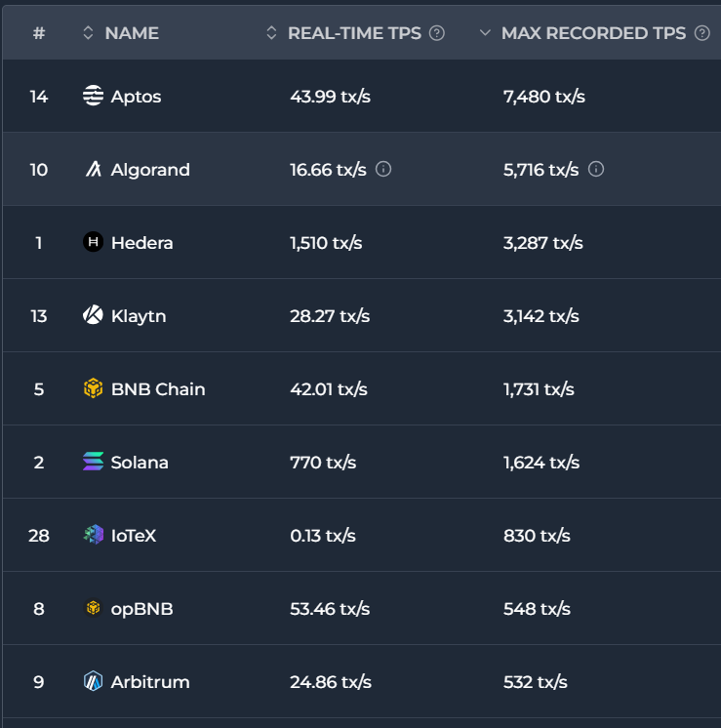
Task: Select the 28.27 tx/s Klaytn value
Action: point(330,316)
